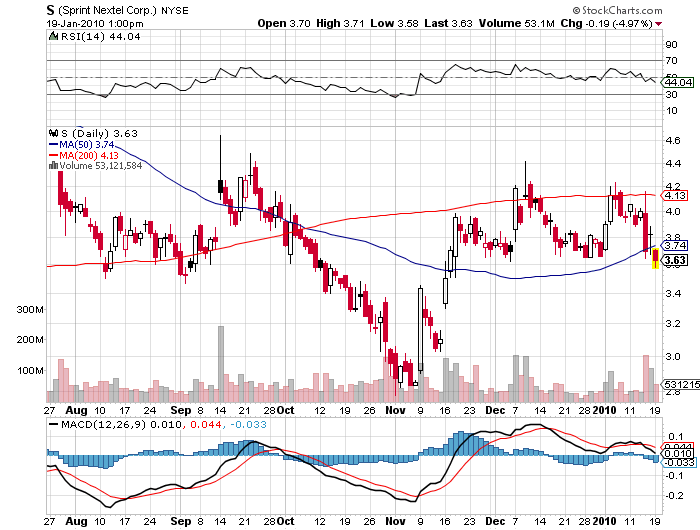Screen dimensions: 700x530
Task: Click Sep on the price panel date axis
Action: [181, 410]
